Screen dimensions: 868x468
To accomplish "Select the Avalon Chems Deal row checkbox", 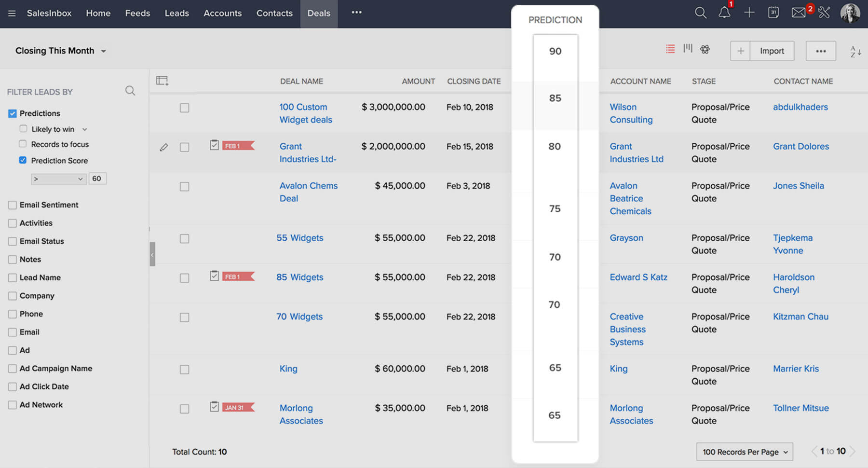I will click(184, 187).
